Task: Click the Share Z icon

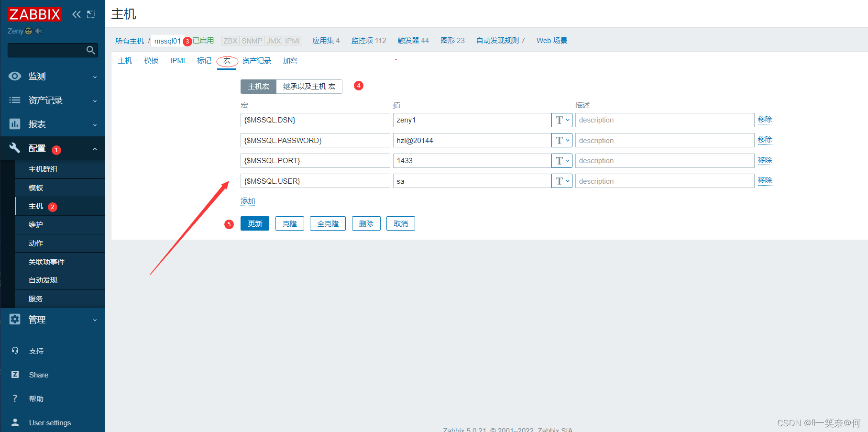Action: click(x=15, y=375)
